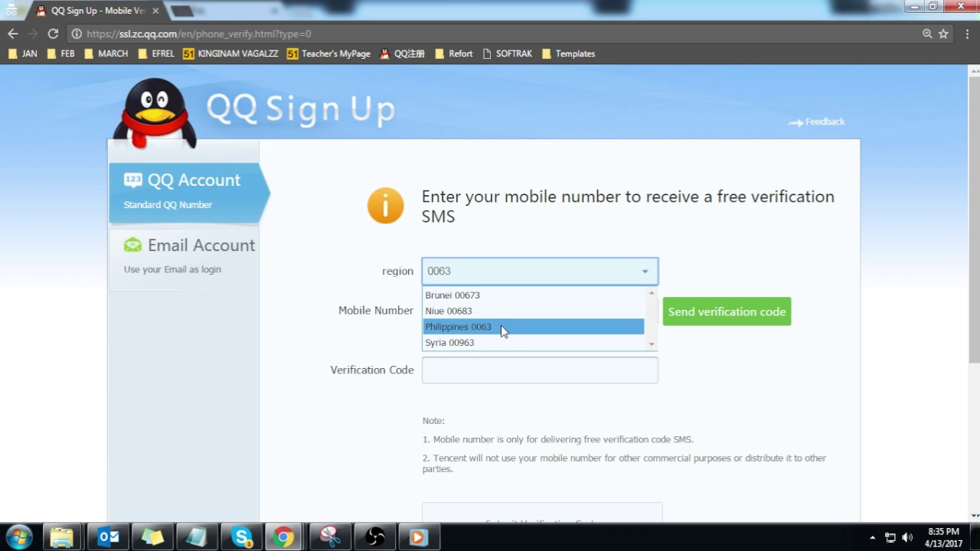Click the volume speaker tray icon
980x551 pixels.
[908, 537]
